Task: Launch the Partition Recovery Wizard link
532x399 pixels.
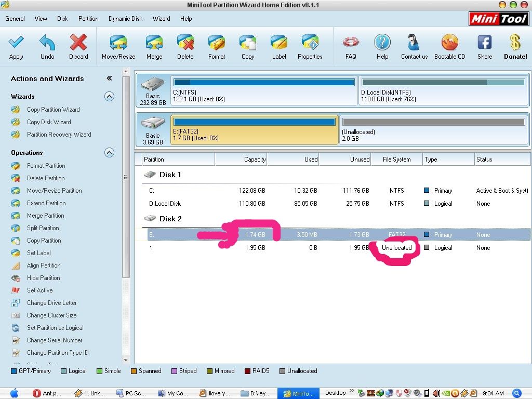Action: tap(59, 135)
